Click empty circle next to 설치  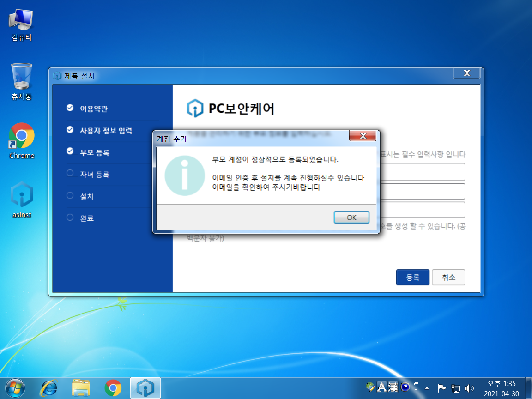(70, 195)
